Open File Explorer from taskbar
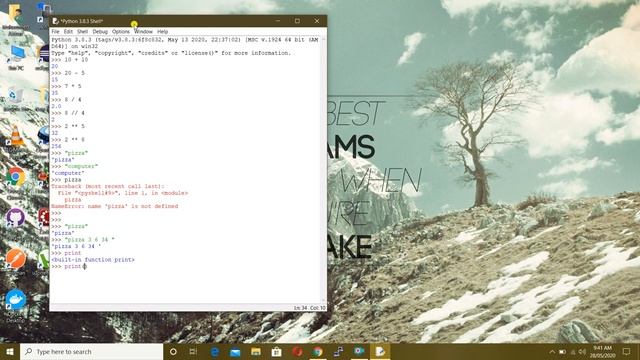The height and width of the screenshot is (360, 640). point(256,351)
